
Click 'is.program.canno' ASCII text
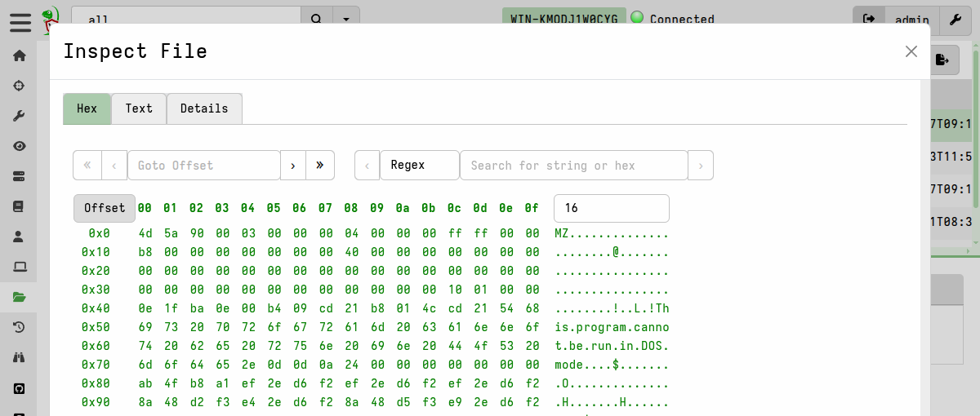[x=612, y=327]
